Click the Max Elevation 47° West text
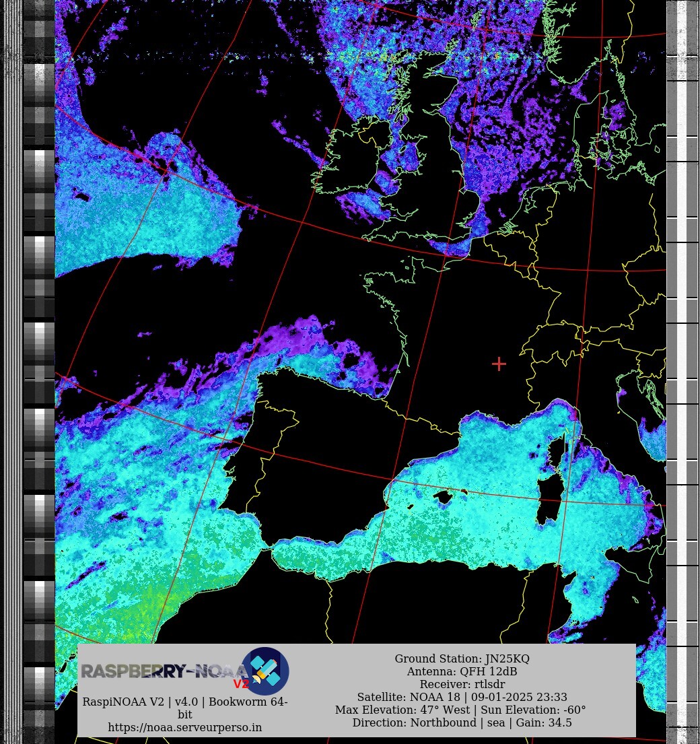700x744 pixels. click(460, 710)
